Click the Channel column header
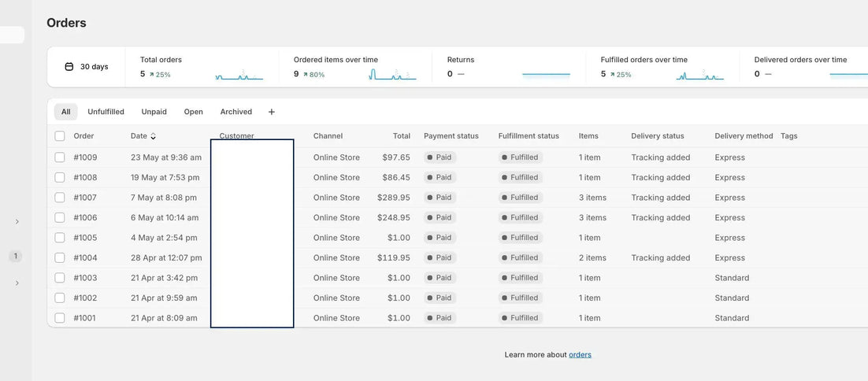The image size is (868, 381). tap(328, 136)
